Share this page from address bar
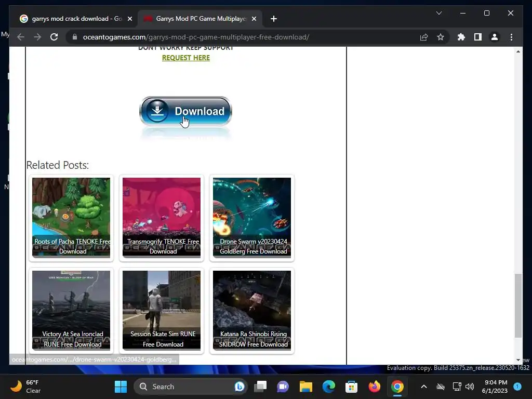This screenshot has width=532, height=399. point(424,37)
